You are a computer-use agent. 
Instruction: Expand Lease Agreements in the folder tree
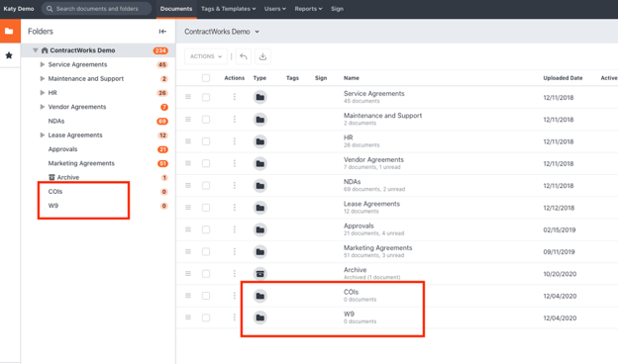coord(43,135)
